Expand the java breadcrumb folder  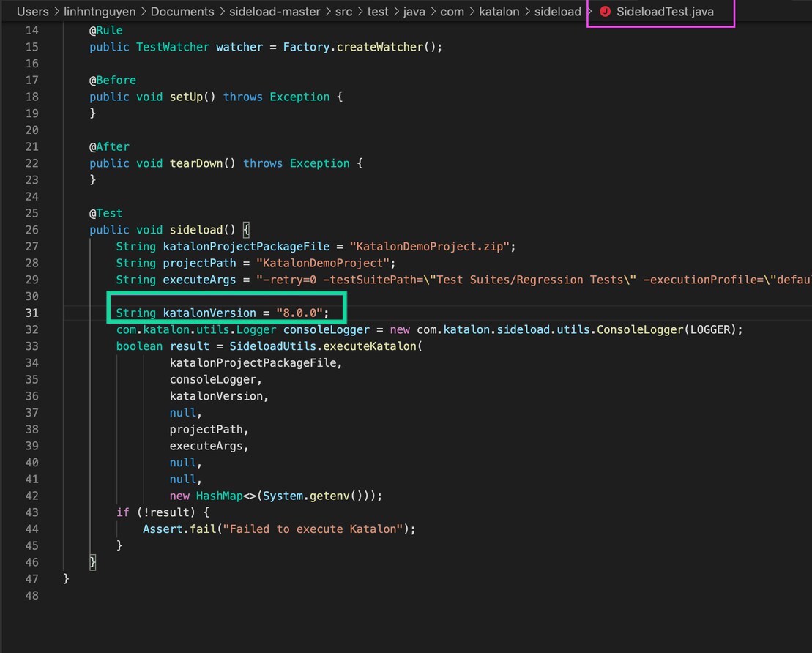click(x=414, y=12)
